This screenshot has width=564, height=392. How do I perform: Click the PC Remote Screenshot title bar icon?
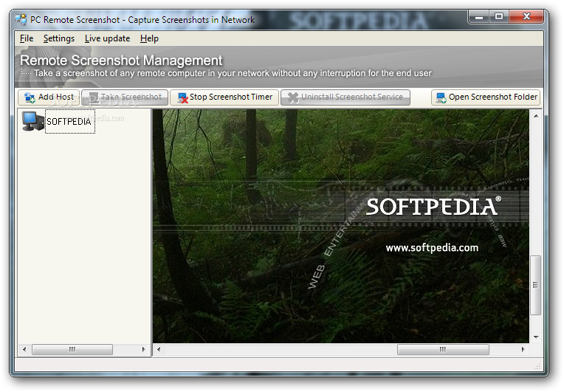[x=21, y=19]
